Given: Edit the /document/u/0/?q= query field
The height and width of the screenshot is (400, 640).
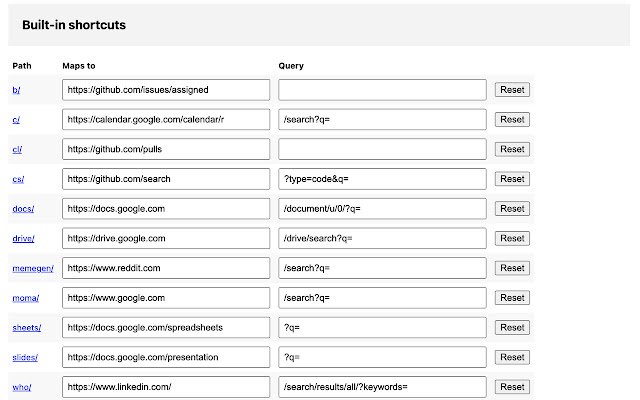Looking at the screenshot, I should [x=382, y=209].
